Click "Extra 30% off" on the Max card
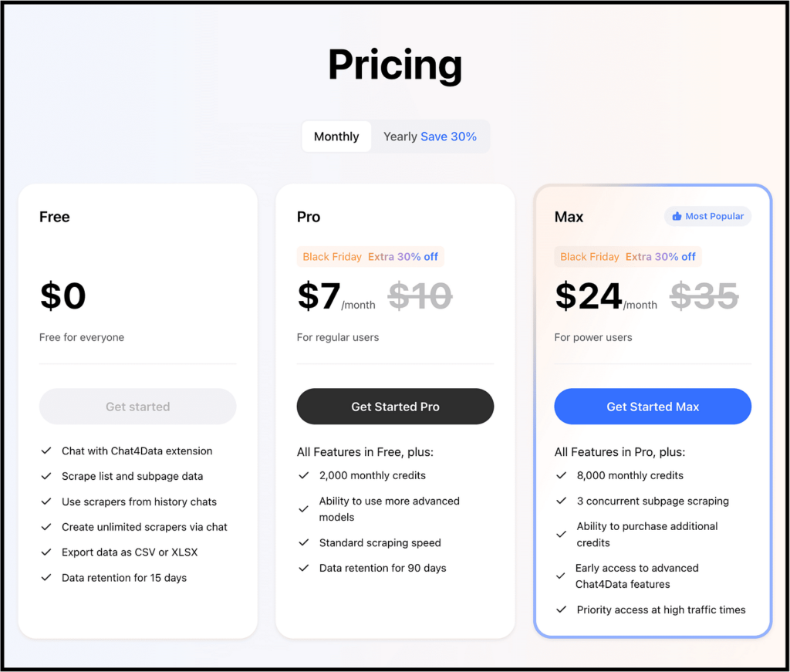Image resolution: width=790 pixels, height=672 pixels. [x=661, y=256]
